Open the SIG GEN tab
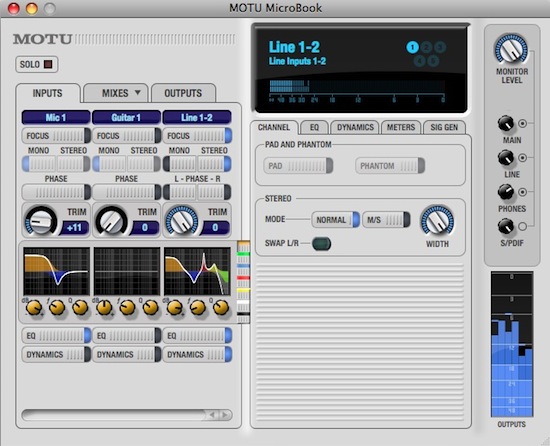 444,127
